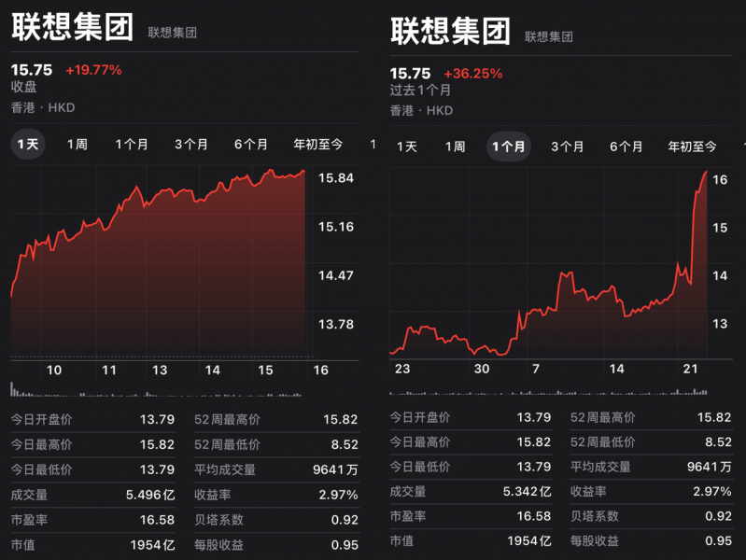The image size is (746, 560).
Task: Click the left panel 联想集团 large title
Action: tap(72, 27)
